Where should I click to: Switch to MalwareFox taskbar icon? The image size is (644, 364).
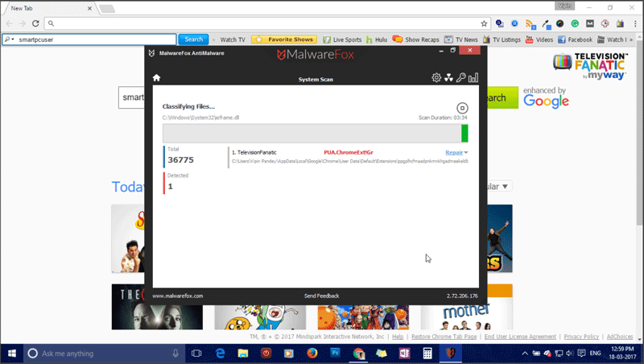tap(451, 354)
